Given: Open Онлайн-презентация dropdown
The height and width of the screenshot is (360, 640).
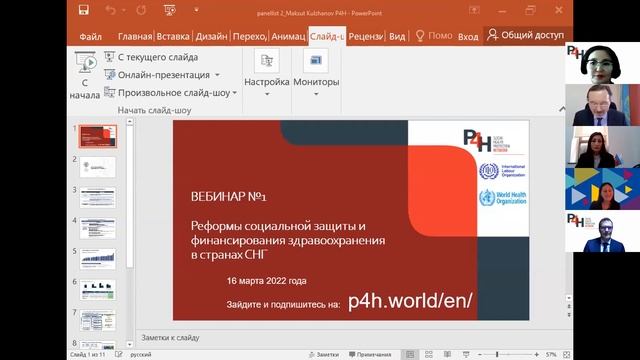Looking at the screenshot, I should 217,75.
